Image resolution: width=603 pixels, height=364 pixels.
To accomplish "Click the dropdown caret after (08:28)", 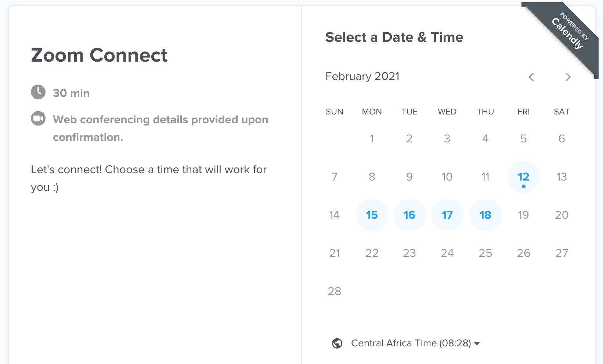I will pos(477,344).
